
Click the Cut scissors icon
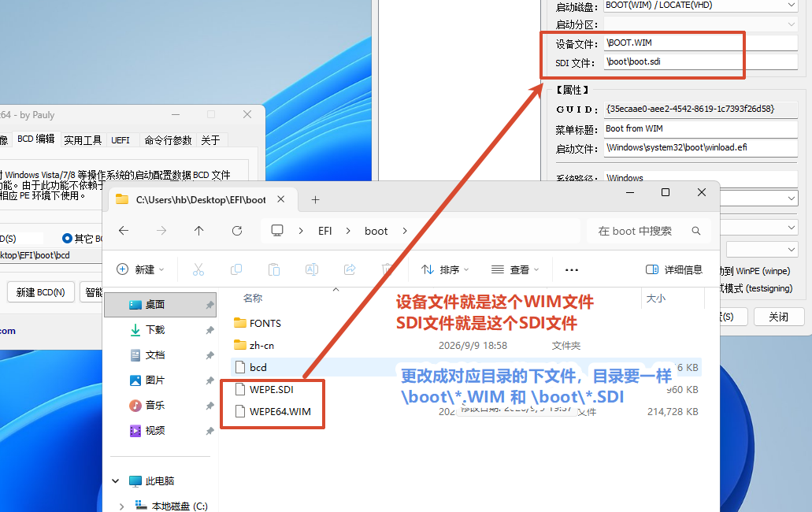pos(198,269)
